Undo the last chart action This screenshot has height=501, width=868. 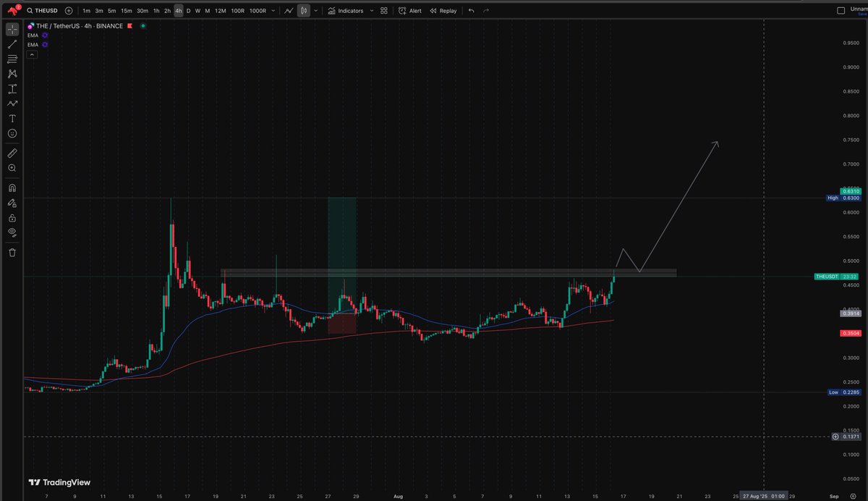[472, 11]
